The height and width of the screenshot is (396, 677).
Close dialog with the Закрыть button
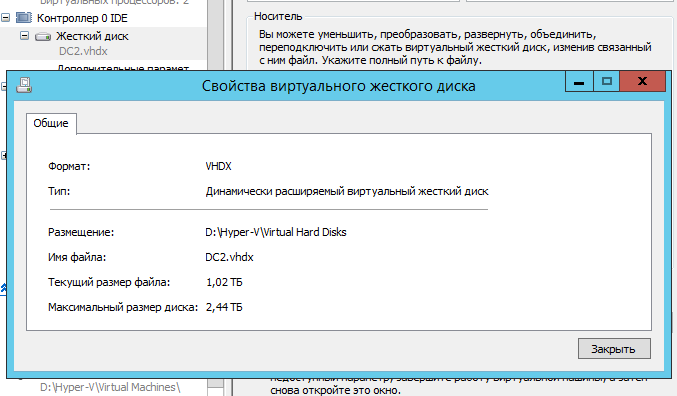pyautogui.click(x=614, y=348)
